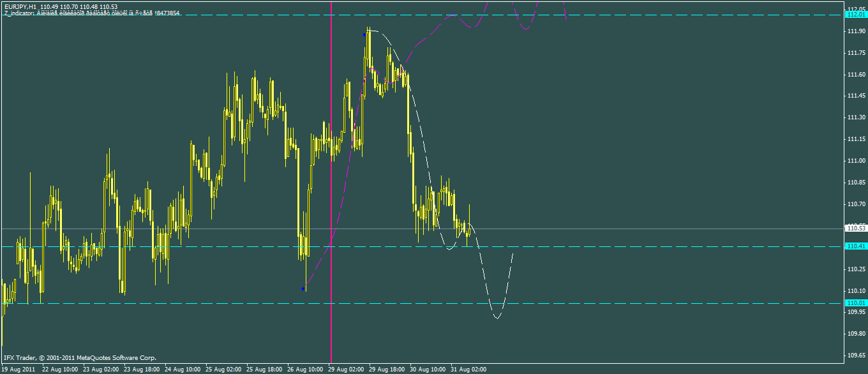The image size is (868, 374).
Task: Click the 25 Aug 18:00 time label
Action: (x=265, y=369)
